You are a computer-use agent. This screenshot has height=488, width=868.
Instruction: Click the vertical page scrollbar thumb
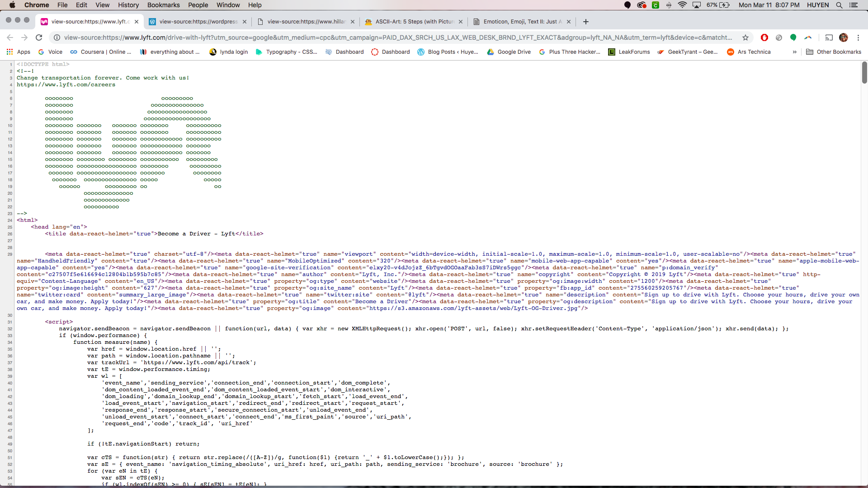(x=864, y=72)
